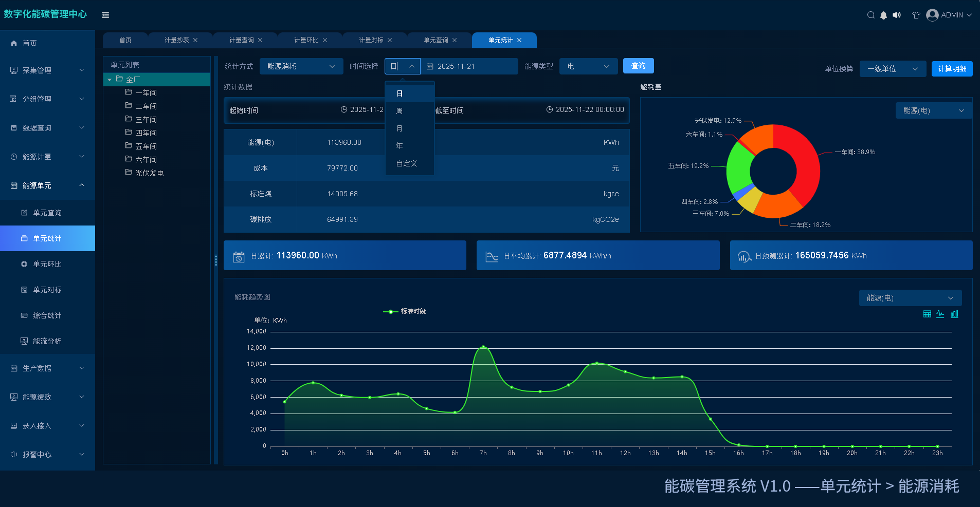Image resolution: width=980 pixels, height=507 pixels.
Task: Click the 2025-11-21 date input field
Action: click(x=469, y=66)
